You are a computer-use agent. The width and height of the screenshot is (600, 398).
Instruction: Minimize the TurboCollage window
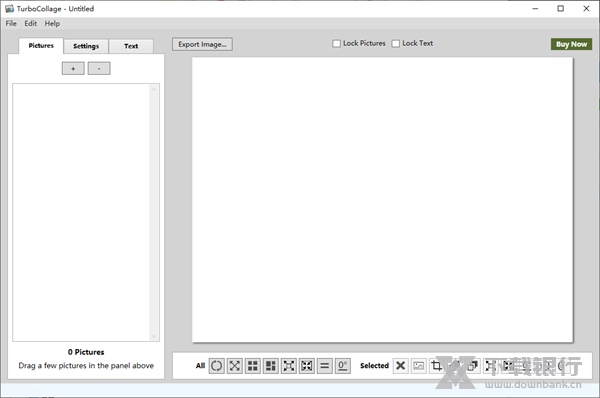pyautogui.click(x=535, y=8)
